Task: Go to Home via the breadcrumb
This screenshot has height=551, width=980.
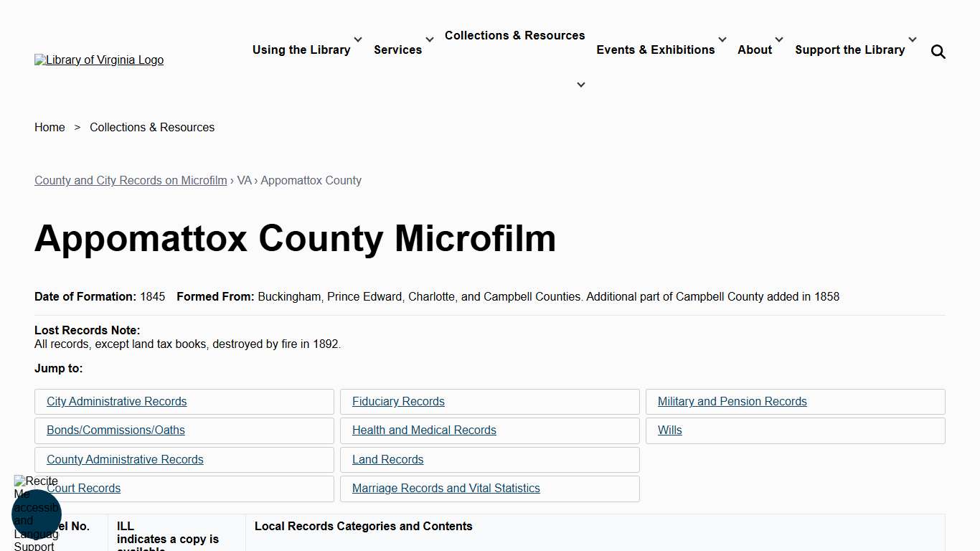Action: (x=50, y=127)
